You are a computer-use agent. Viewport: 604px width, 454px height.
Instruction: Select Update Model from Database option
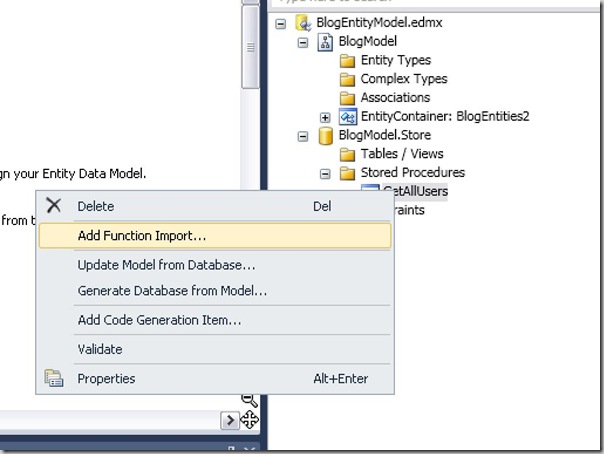tap(166, 265)
